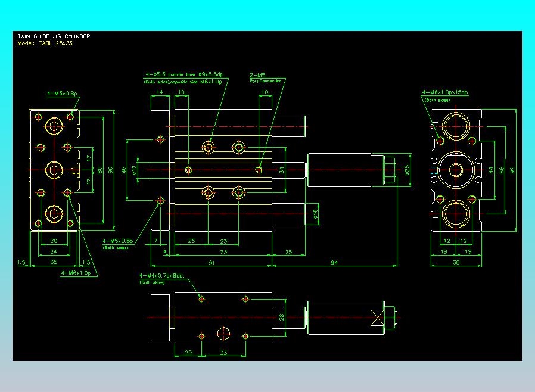Click the 33 dimension in bottom view
Viewport: 535px width, 392px height.
tap(223, 353)
